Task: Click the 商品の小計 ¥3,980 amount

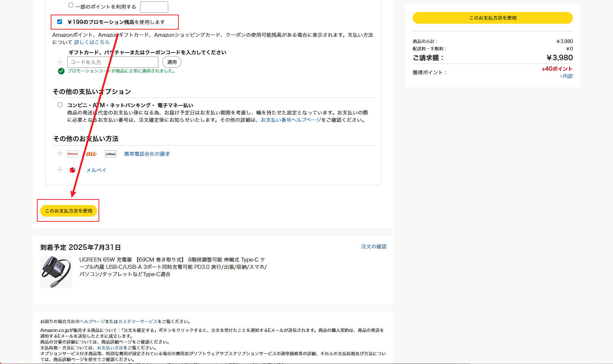Action: tap(564, 41)
